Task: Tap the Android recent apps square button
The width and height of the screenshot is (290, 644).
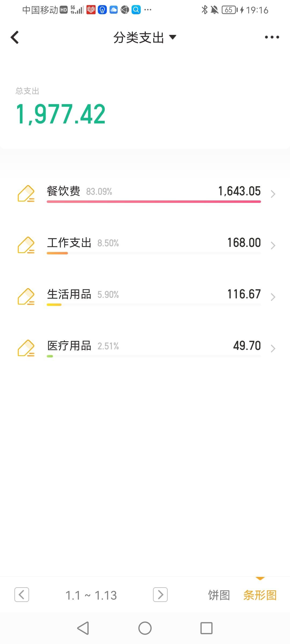Action: click(206, 628)
